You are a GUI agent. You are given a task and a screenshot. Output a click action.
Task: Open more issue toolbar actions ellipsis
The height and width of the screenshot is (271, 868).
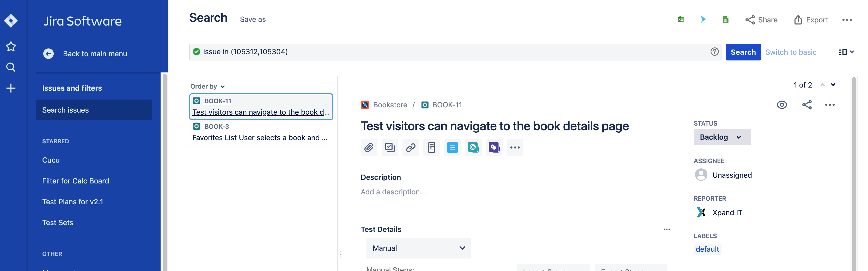click(515, 147)
